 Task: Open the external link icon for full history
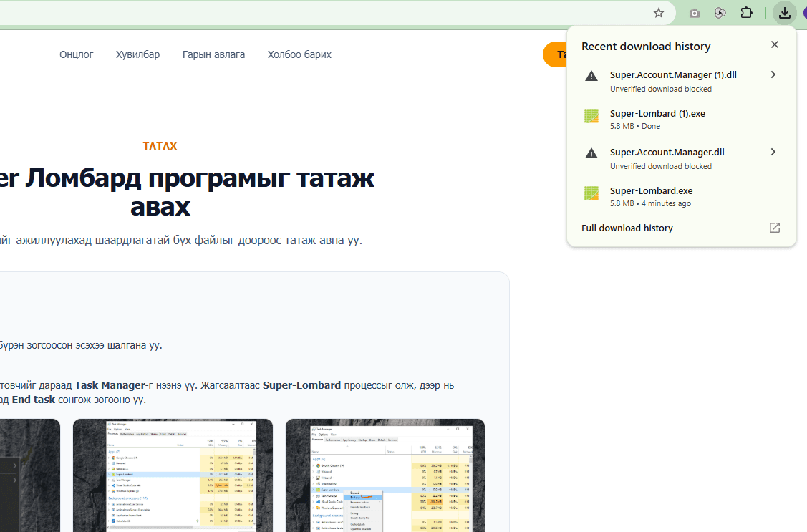[x=775, y=228]
